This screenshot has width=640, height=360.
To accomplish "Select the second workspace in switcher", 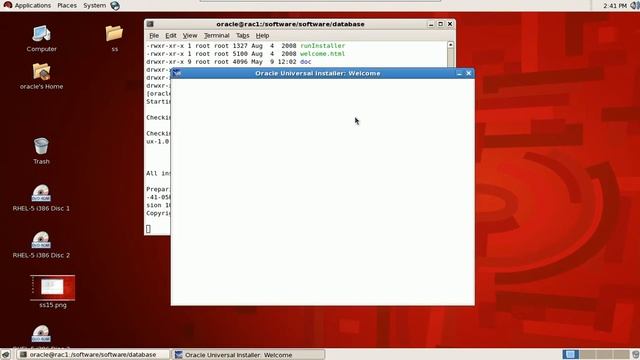I will pos(587,354).
